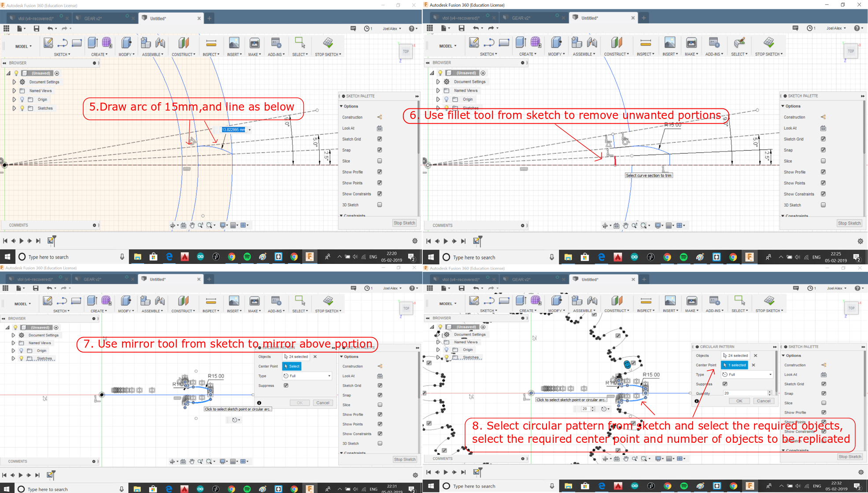
Task: Toggle the Slice checkbox in the step 5 window
Action: [380, 161]
